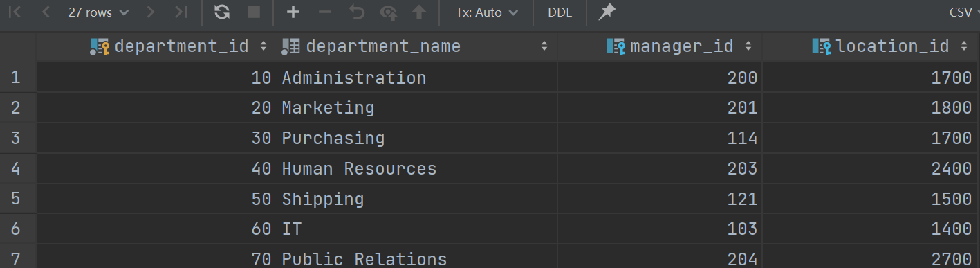The height and width of the screenshot is (268, 980).
Task: Jump to the last page icon
Action: [180, 12]
